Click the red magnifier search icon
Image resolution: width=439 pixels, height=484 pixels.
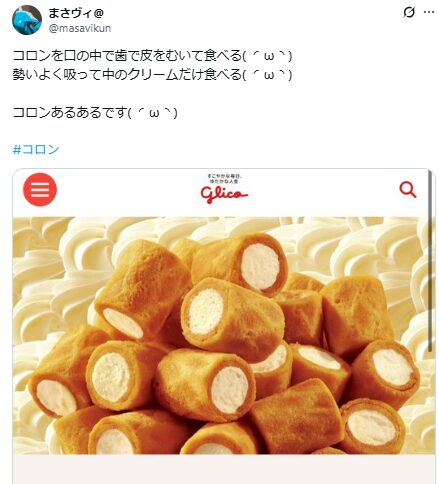point(408,190)
